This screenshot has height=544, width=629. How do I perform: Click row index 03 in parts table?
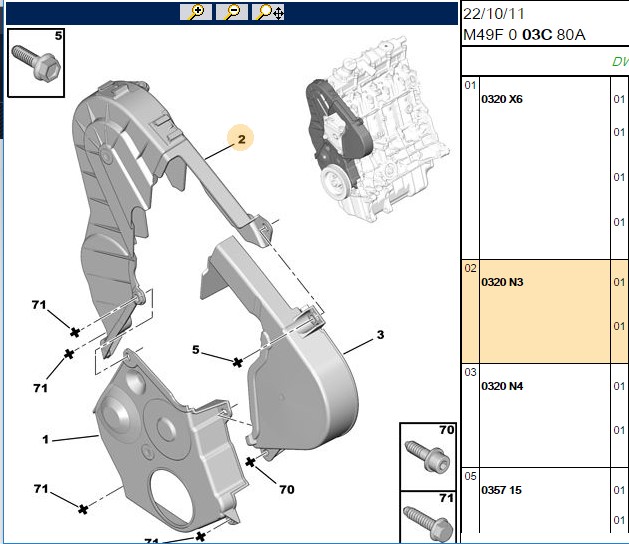[470, 372]
